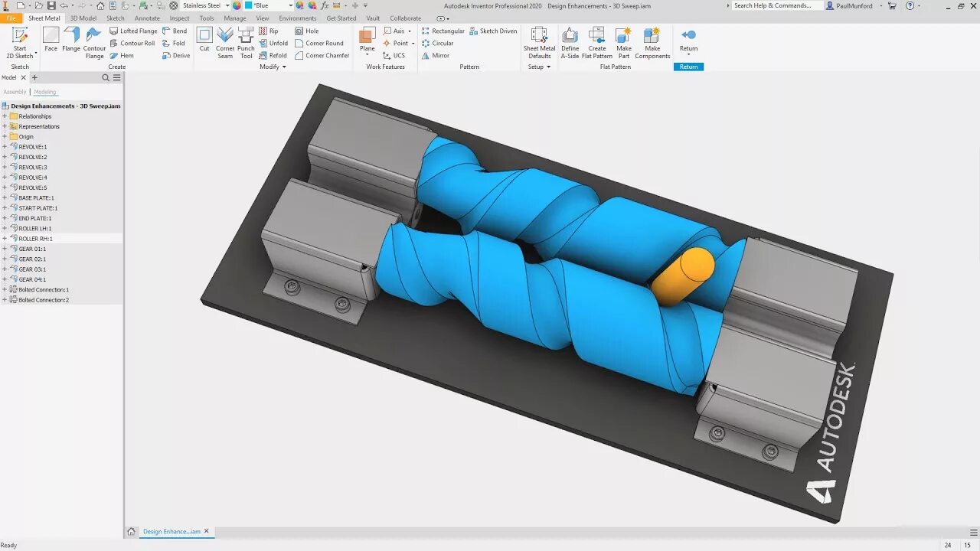Viewport: 980px width, 551px height.
Task: Open the File menu tab
Action: click(11, 18)
